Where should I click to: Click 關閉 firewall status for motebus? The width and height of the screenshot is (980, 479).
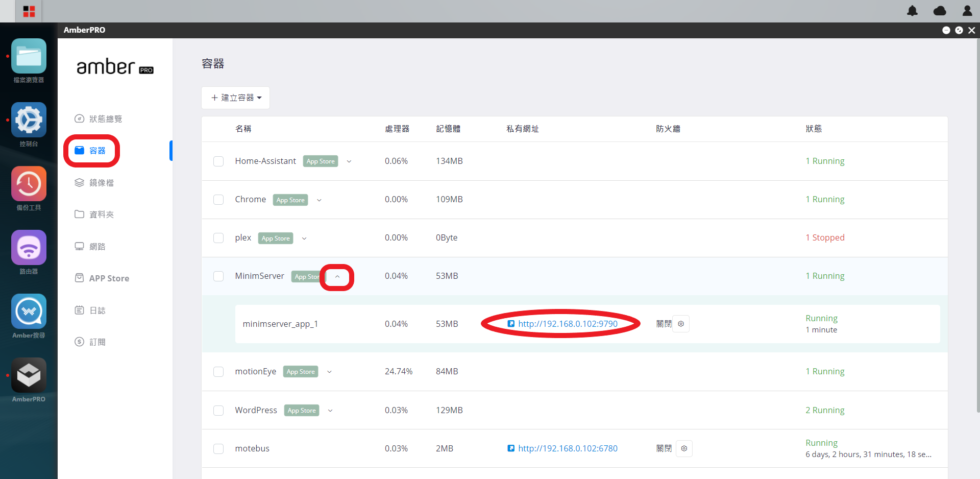tap(664, 448)
